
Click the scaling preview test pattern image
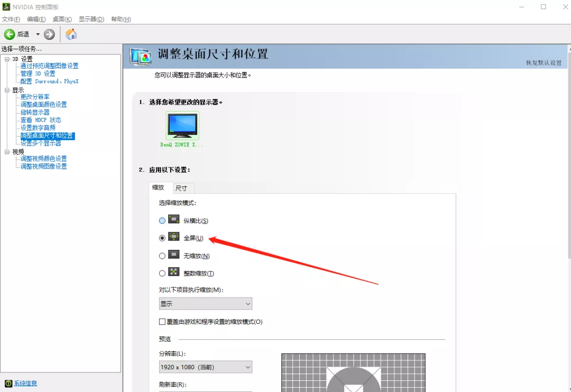pyautogui.click(x=353, y=372)
